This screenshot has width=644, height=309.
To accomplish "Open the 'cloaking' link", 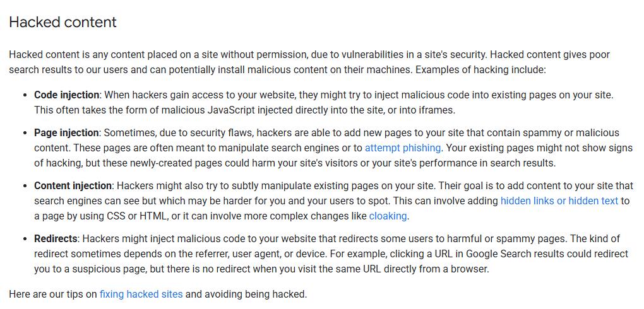I will click(x=388, y=216).
